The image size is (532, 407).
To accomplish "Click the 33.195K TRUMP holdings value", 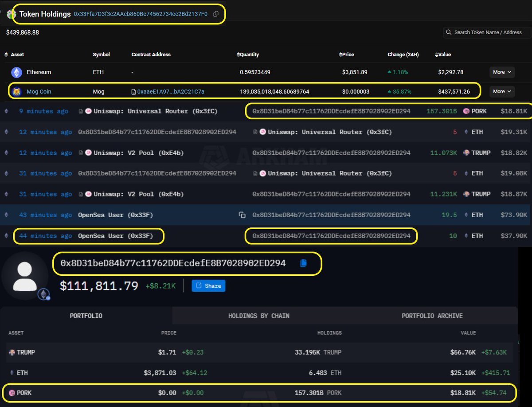I will pyautogui.click(x=318, y=352).
